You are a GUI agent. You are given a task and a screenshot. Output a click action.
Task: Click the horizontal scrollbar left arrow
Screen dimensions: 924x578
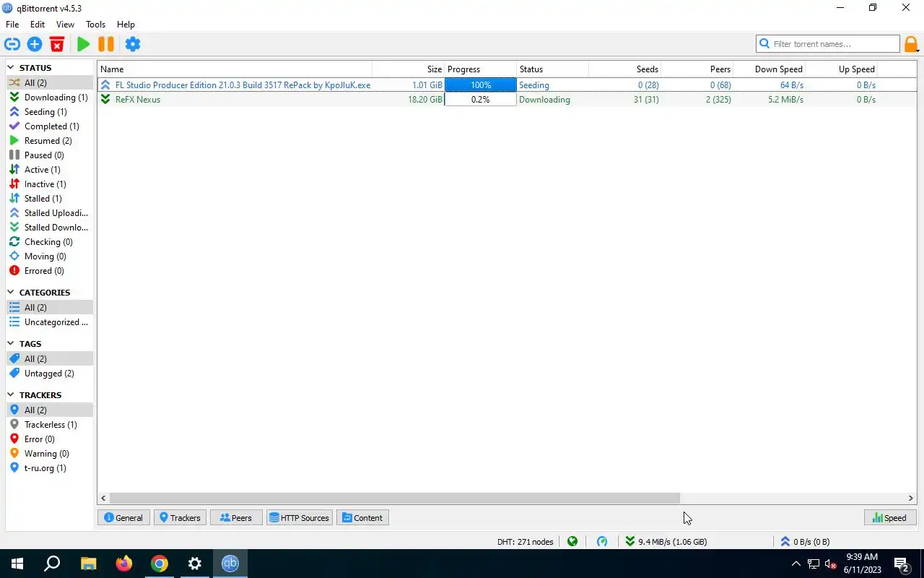point(104,498)
